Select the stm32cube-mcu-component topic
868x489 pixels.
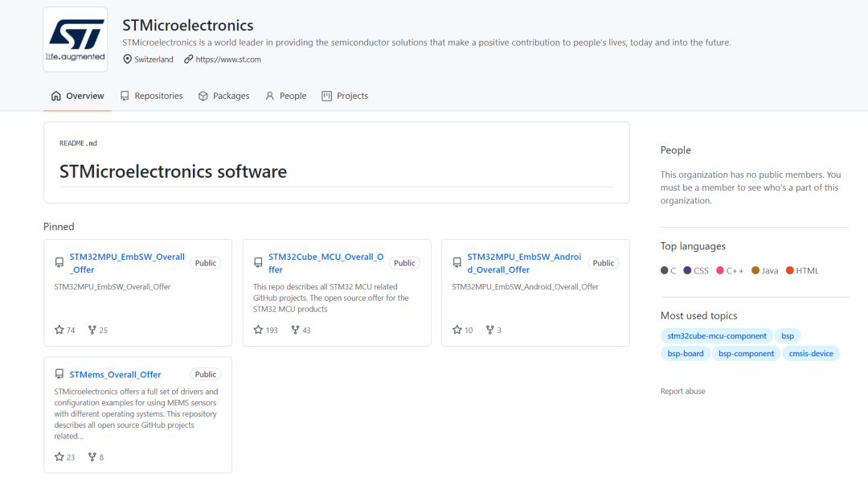click(717, 335)
